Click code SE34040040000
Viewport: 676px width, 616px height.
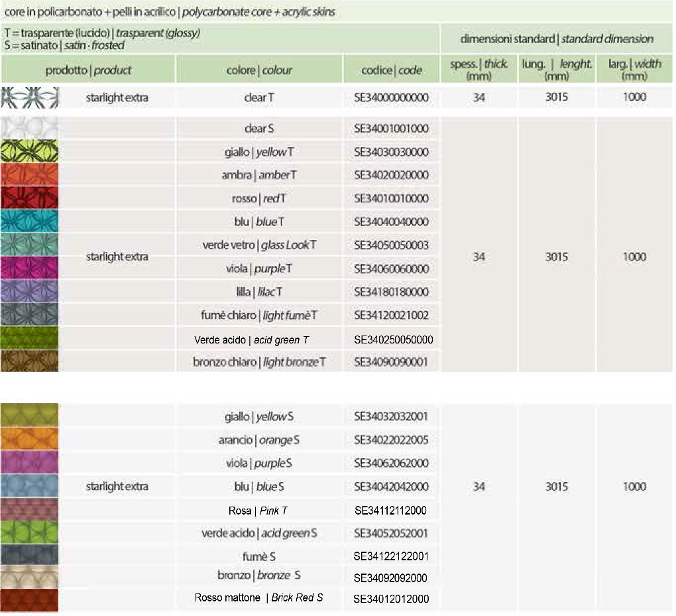click(392, 221)
